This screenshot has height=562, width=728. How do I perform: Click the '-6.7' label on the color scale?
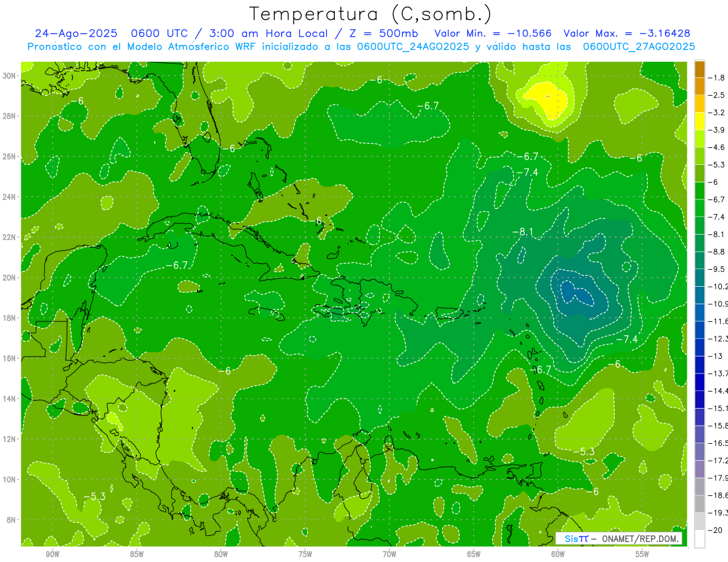point(716,199)
